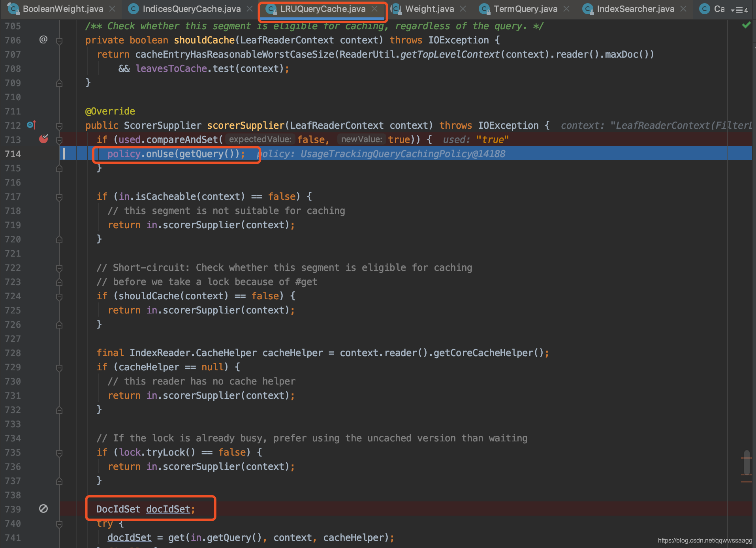Fold the try block at line 740

[x=59, y=524]
